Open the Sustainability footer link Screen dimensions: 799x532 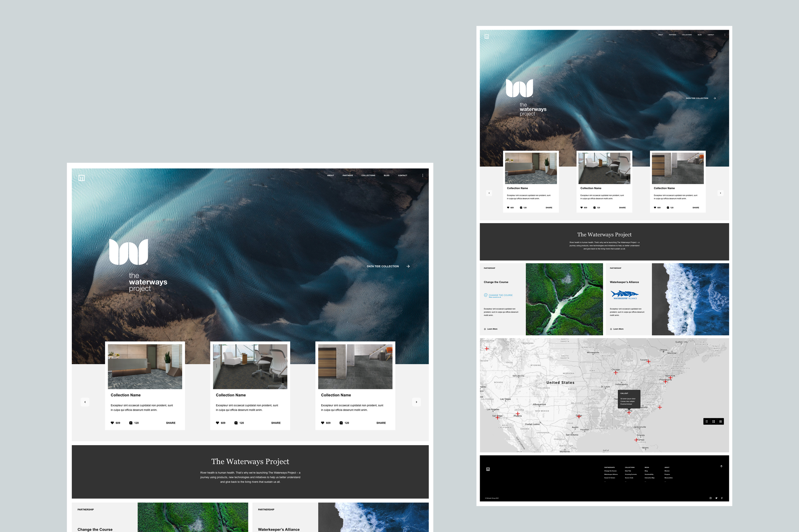649,474
